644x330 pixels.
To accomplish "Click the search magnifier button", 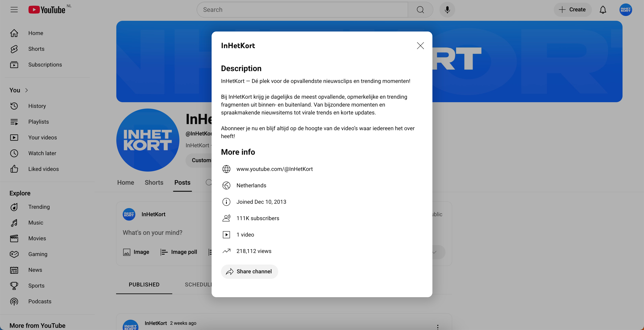I will [420, 10].
